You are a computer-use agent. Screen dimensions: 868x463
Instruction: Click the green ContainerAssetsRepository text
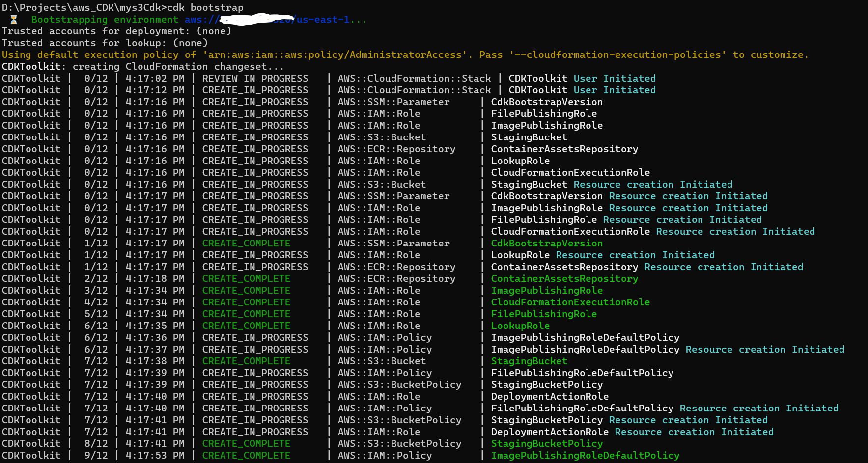click(564, 279)
